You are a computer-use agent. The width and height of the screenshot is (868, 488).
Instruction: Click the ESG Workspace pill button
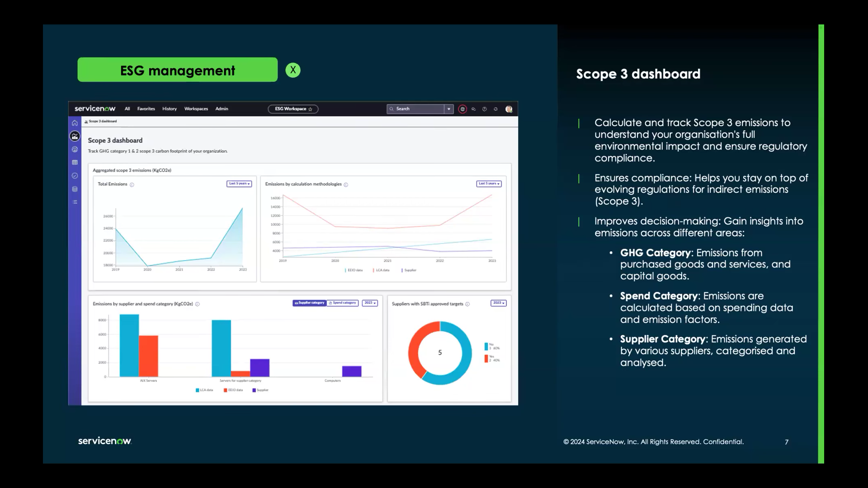[x=293, y=109]
